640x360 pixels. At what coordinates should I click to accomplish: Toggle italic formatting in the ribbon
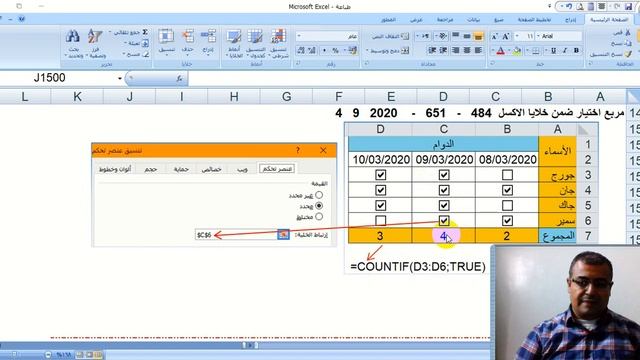[565, 51]
